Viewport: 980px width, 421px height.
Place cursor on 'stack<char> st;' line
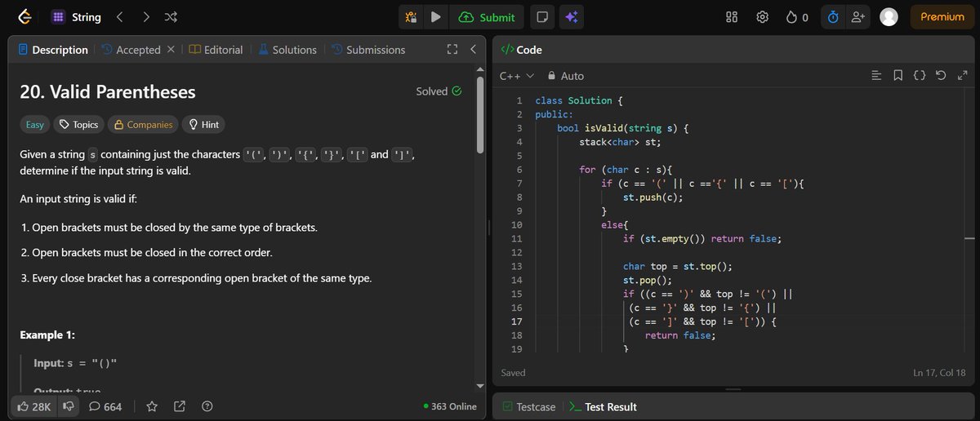[x=620, y=142]
